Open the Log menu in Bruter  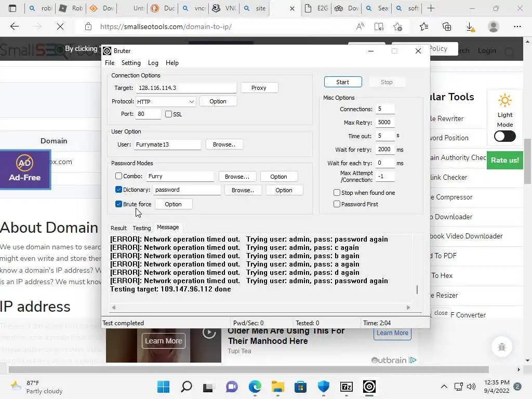[153, 63]
